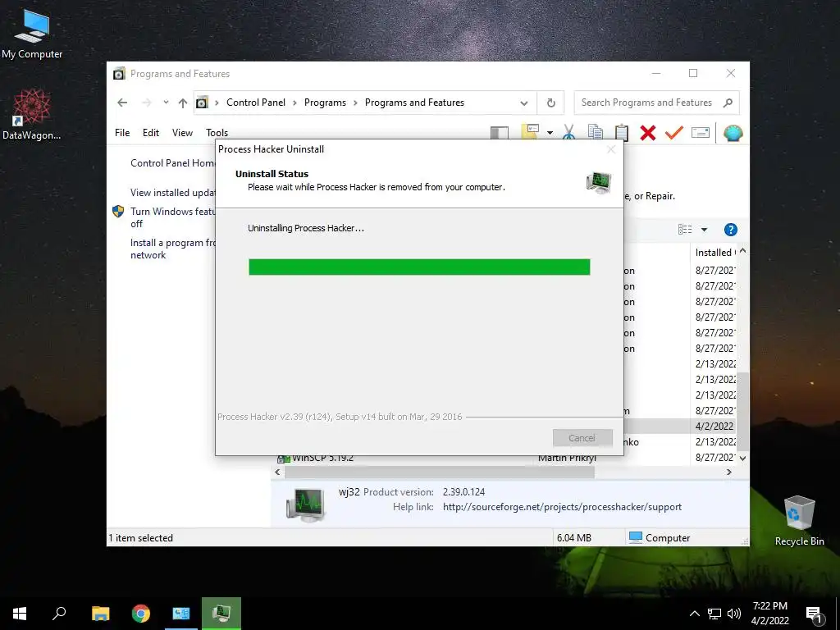Open the DataWagon desktop shortcut
Viewport: 840px width, 630px height.
tap(32, 115)
